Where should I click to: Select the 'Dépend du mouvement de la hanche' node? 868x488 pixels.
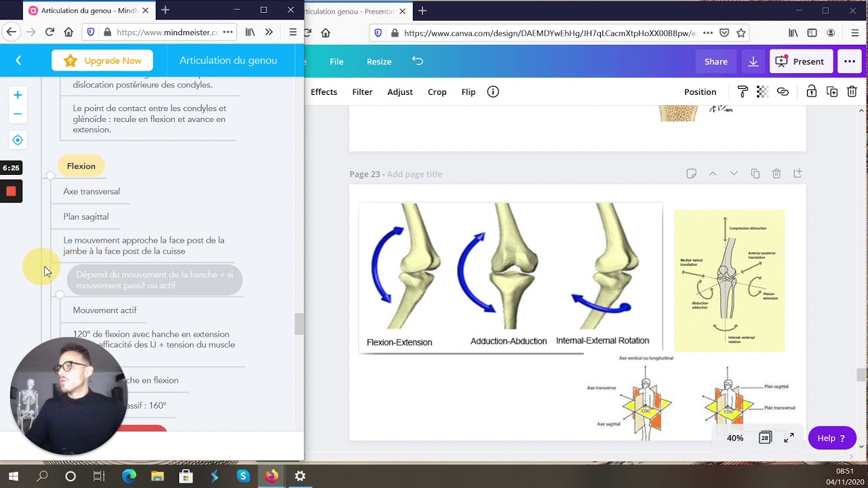click(155, 280)
